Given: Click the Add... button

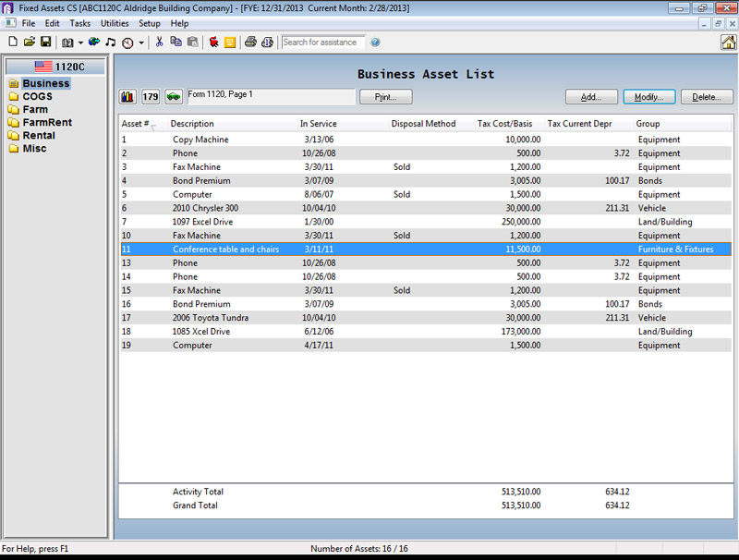Looking at the screenshot, I should pos(591,96).
